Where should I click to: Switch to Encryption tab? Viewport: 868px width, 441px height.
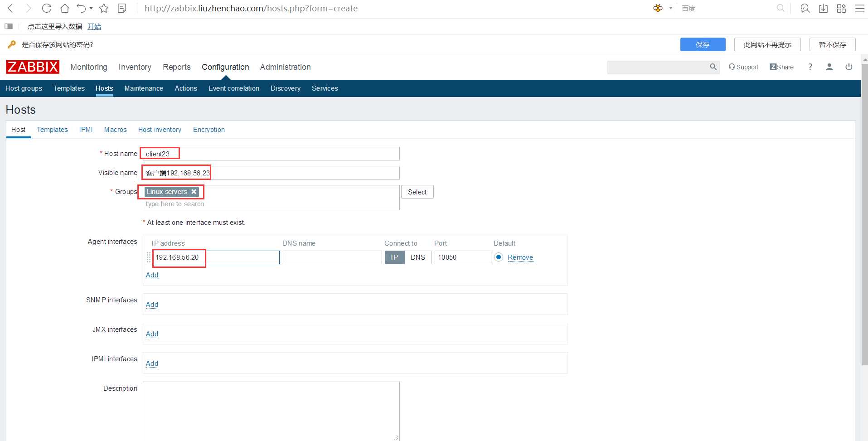coord(209,130)
